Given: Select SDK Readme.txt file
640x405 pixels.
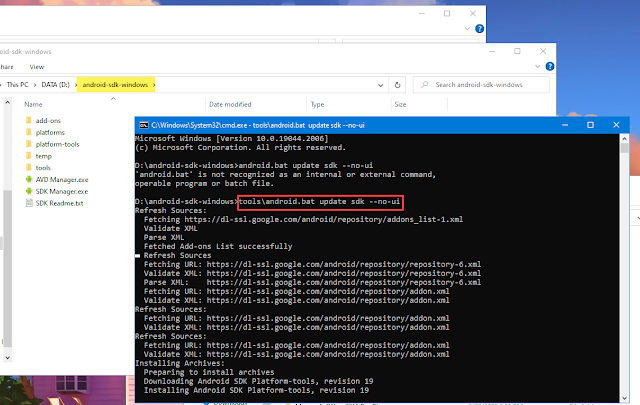Looking at the screenshot, I should click(x=59, y=203).
